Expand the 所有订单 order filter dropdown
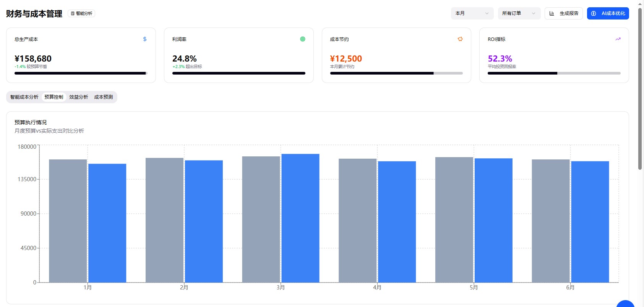 click(x=519, y=13)
